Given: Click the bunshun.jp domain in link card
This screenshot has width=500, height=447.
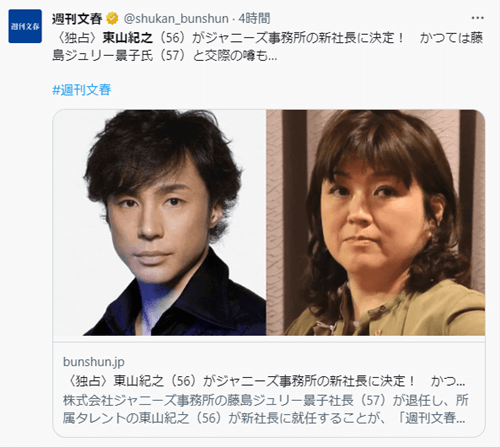Looking at the screenshot, I should pyautogui.click(x=94, y=362).
